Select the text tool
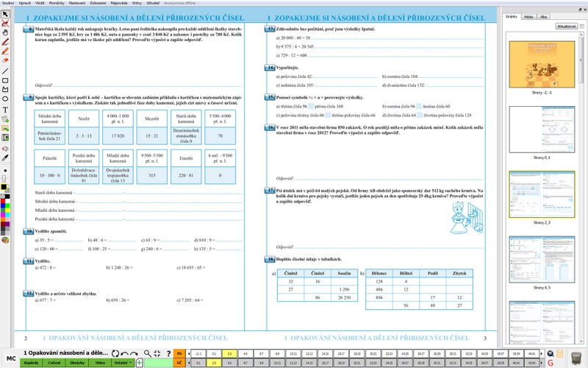This screenshot has height=368, width=588. point(5,110)
